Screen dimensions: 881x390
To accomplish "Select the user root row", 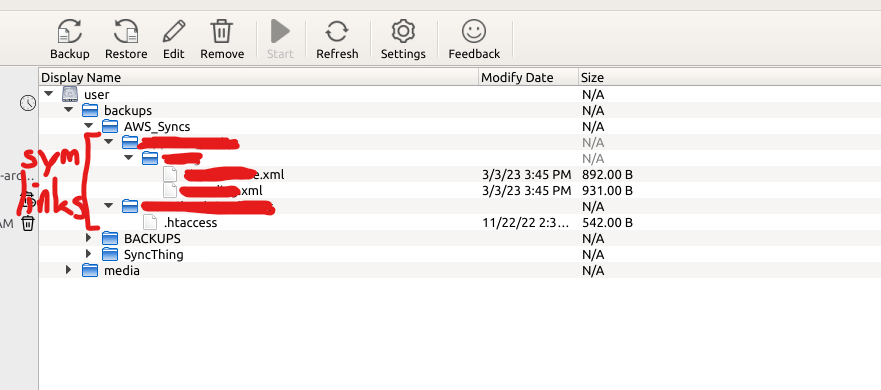I will pyautogui.click(x=460, y=94).
